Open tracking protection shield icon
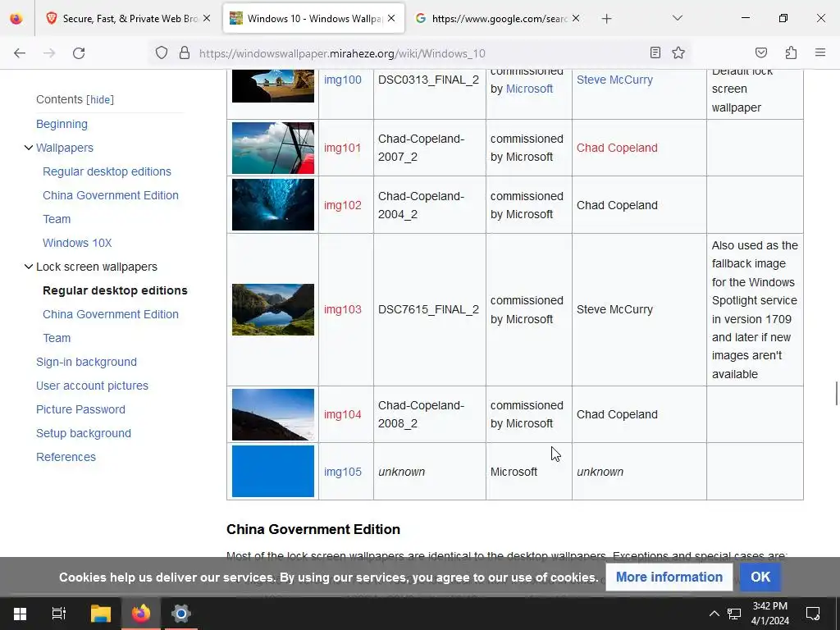Image resolution: width=840 pixels, height=630 pixels. (x=162, y=52)
